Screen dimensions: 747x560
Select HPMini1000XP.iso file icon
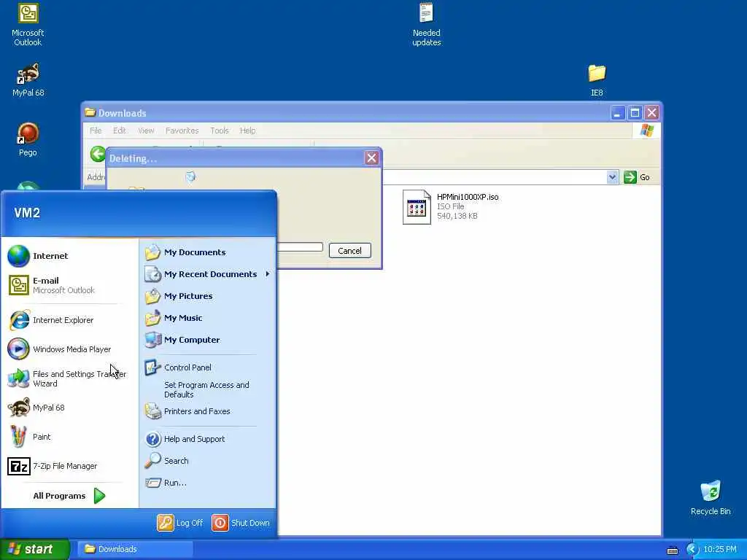point(417,206)
